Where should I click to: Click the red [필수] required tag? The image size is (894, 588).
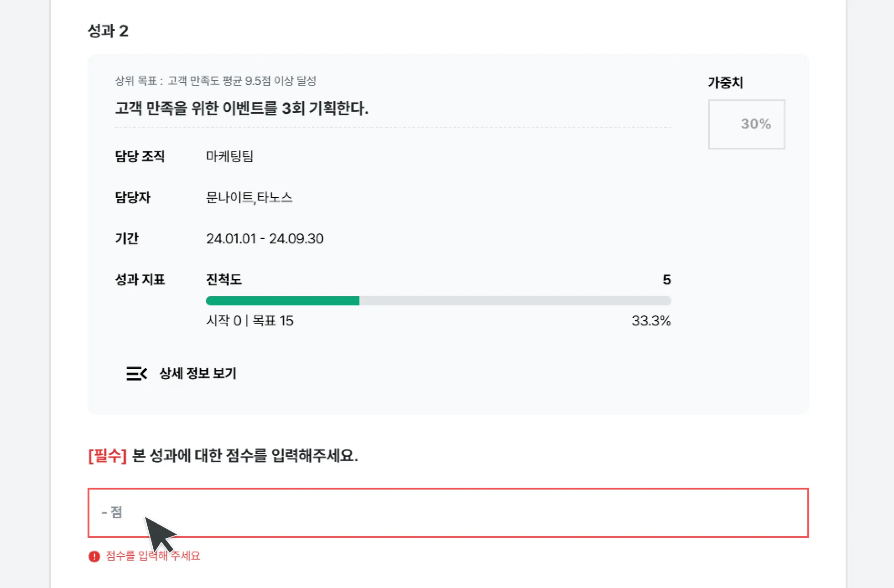[x=107, y=455]
